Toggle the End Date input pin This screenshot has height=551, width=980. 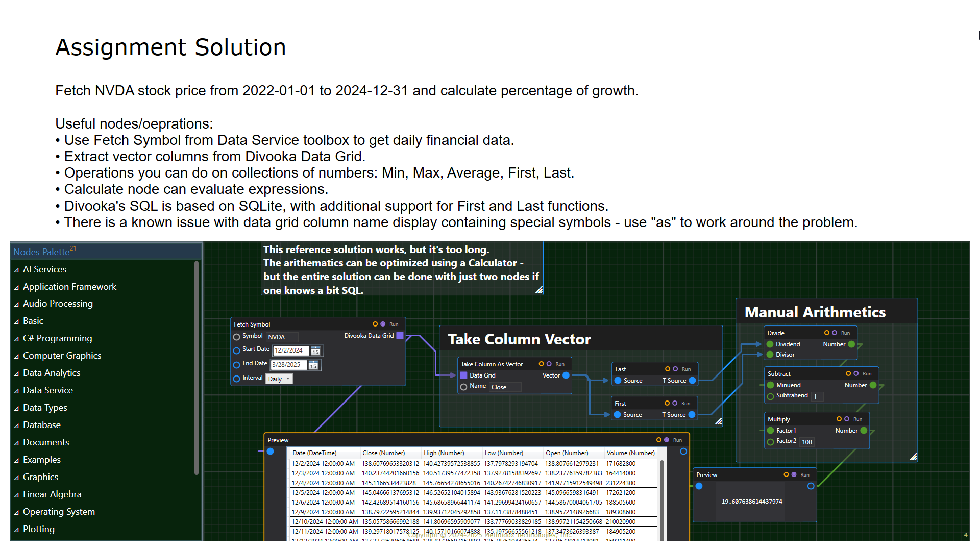coord(237,365)
